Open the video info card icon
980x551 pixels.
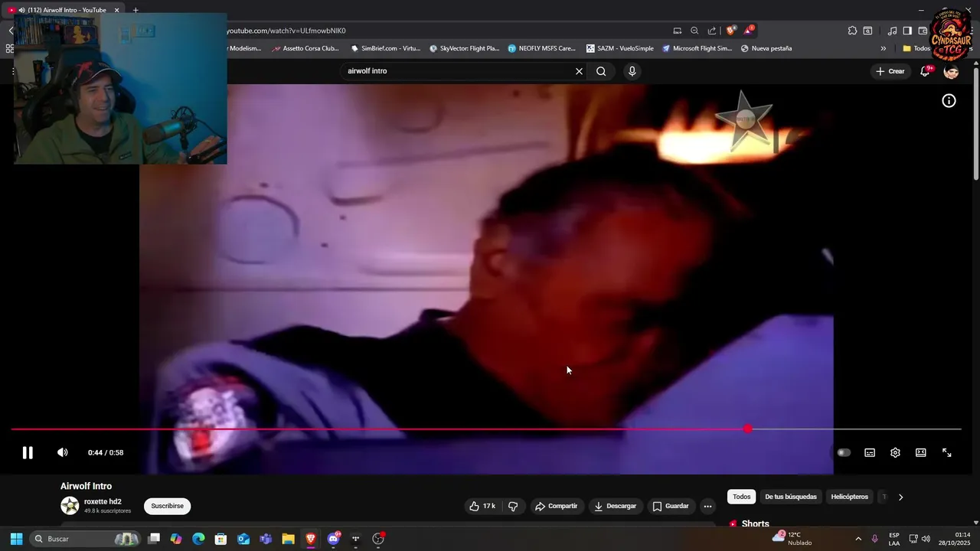pos(949,101)
